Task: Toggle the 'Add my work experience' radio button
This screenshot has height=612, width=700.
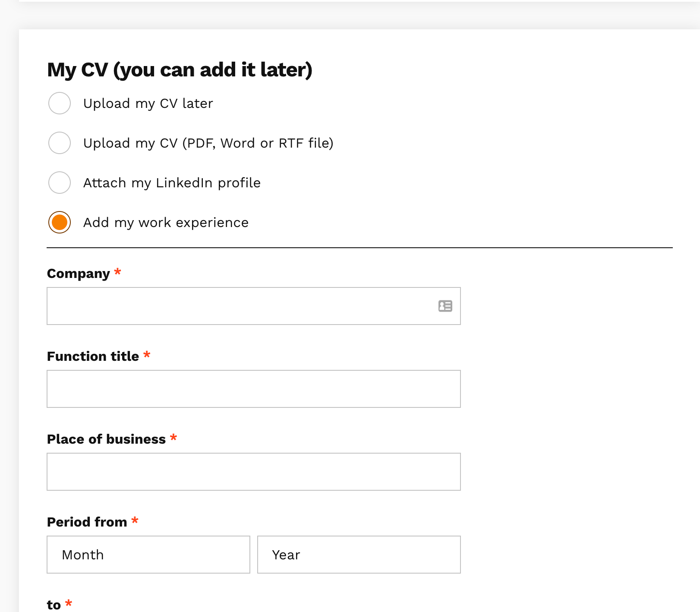Action: [60, 222]
